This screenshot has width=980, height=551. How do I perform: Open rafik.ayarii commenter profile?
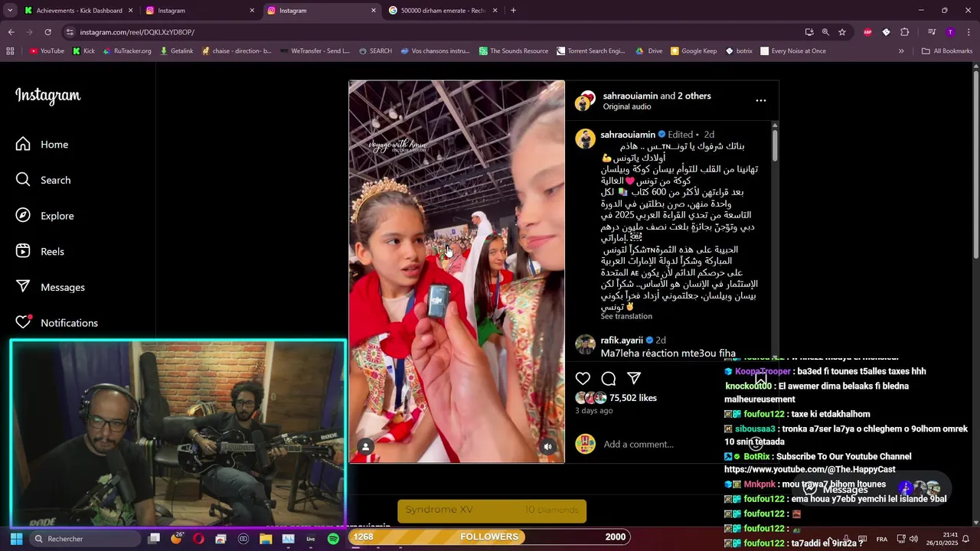point(622,340)
